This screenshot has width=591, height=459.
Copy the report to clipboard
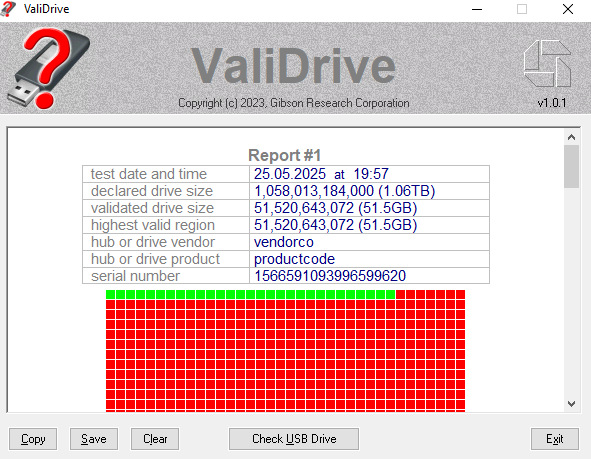pos(33,439)
